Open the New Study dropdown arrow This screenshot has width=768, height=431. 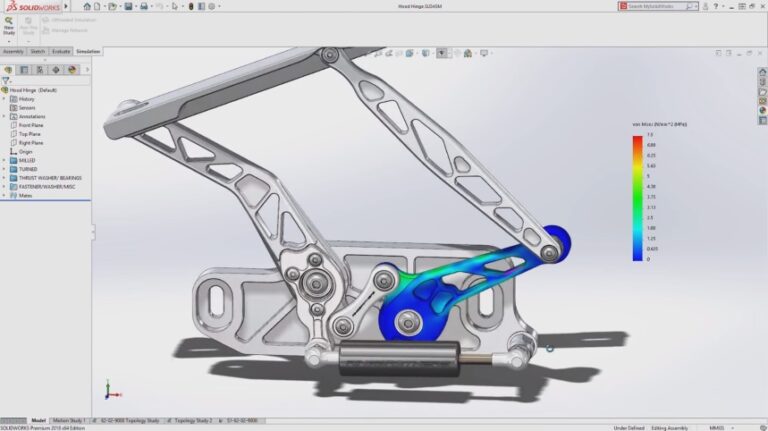pyautogui.click(x=9, y=41)
